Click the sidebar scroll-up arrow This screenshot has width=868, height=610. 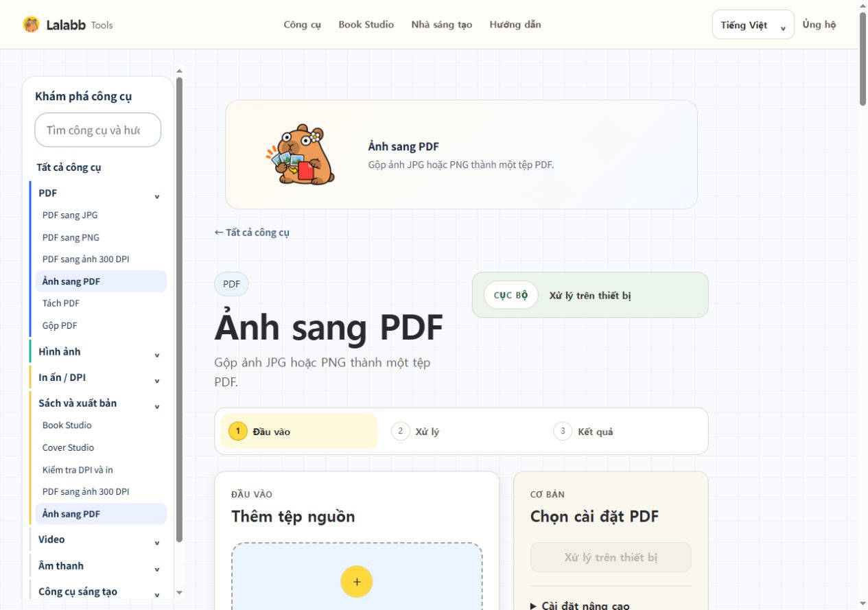tap(180, 70)
